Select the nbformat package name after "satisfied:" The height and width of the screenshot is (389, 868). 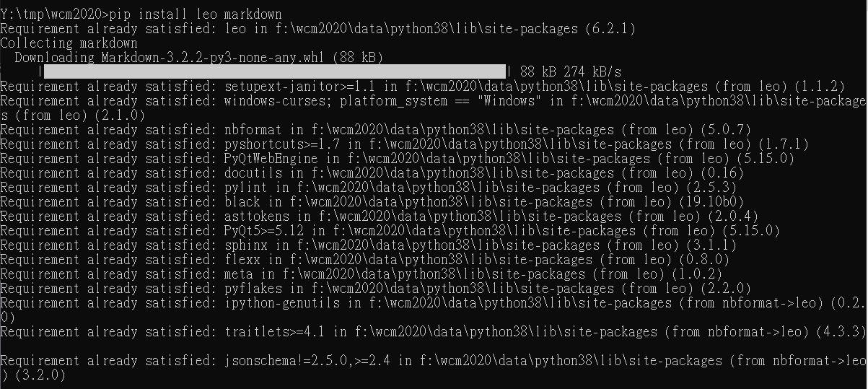click(x=253, y=130)
